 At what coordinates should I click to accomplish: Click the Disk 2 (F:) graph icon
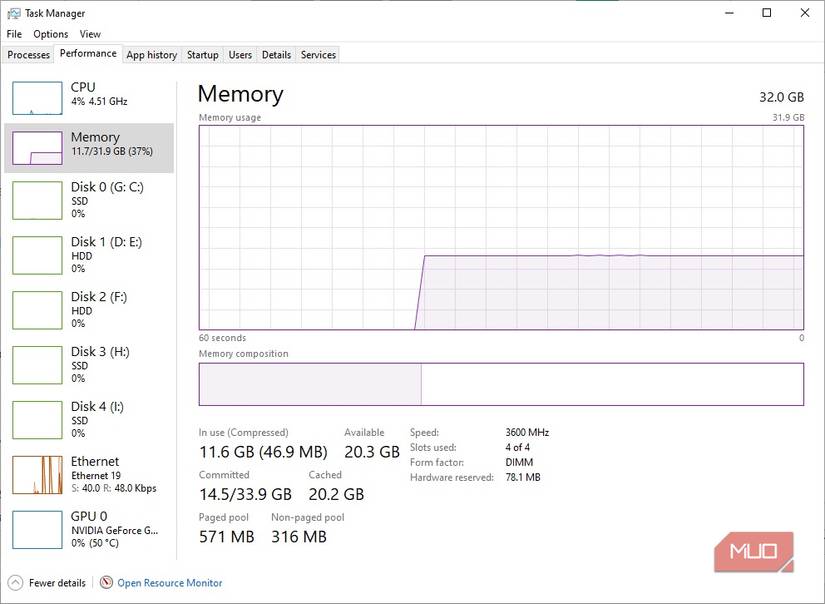tap(37, 310)
